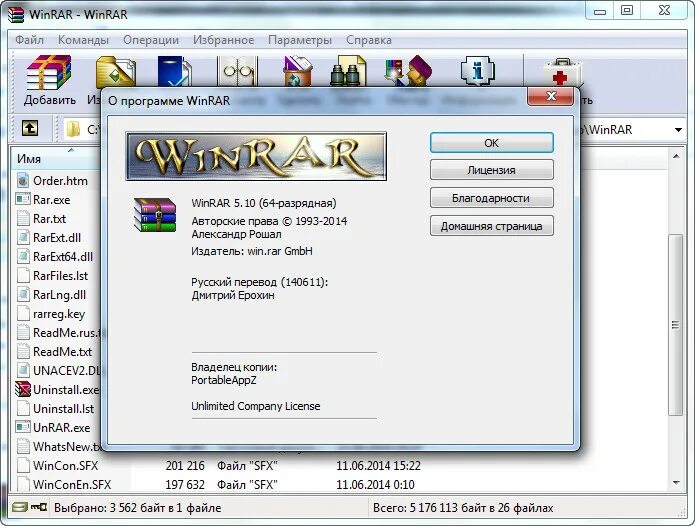
Task: Click the Order.htm file icon
Action: pos(23,180)
